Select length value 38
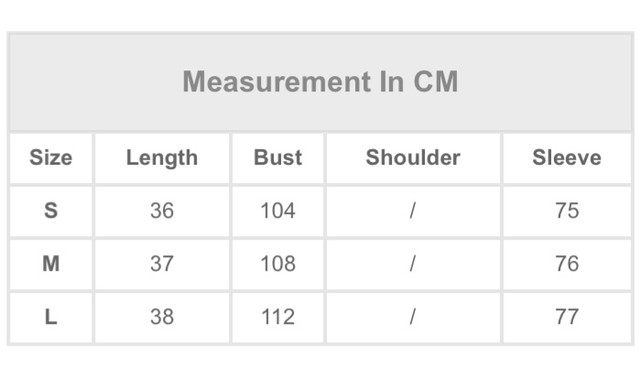Screen dimensions: 640x367 pos(162,317)
